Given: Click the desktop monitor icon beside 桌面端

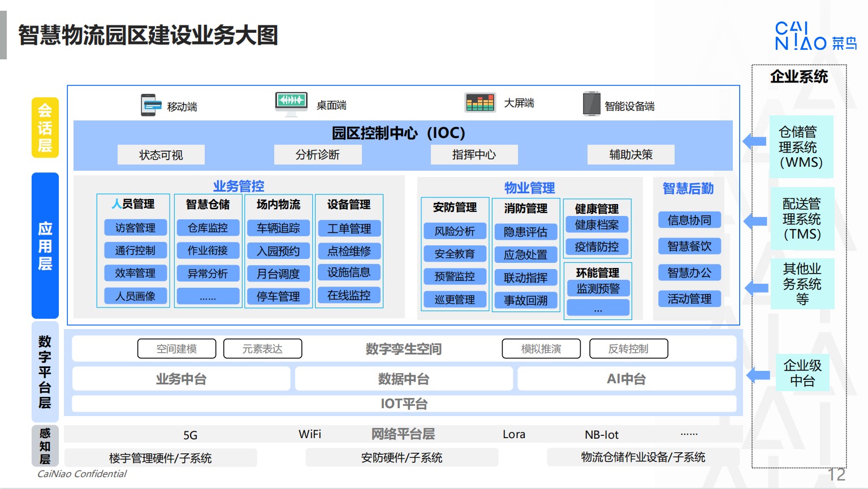Looking at the screenshot, I should [x=291, y=104].
